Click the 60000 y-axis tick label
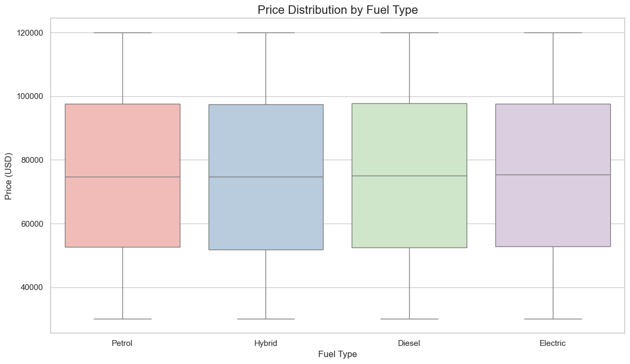The height and width of the screenshot is (364, 630). [32, 224]
